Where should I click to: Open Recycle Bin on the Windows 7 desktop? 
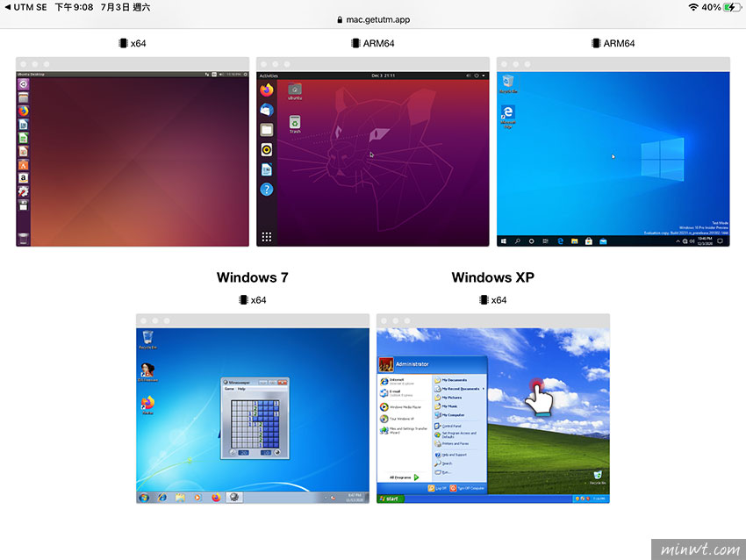tap(148, 340)
